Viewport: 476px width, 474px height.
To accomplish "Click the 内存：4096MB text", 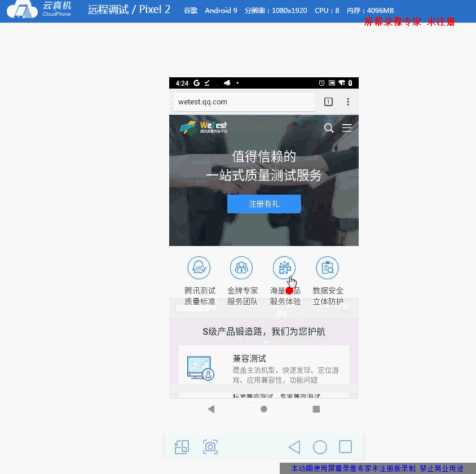I will coord(371,11).
